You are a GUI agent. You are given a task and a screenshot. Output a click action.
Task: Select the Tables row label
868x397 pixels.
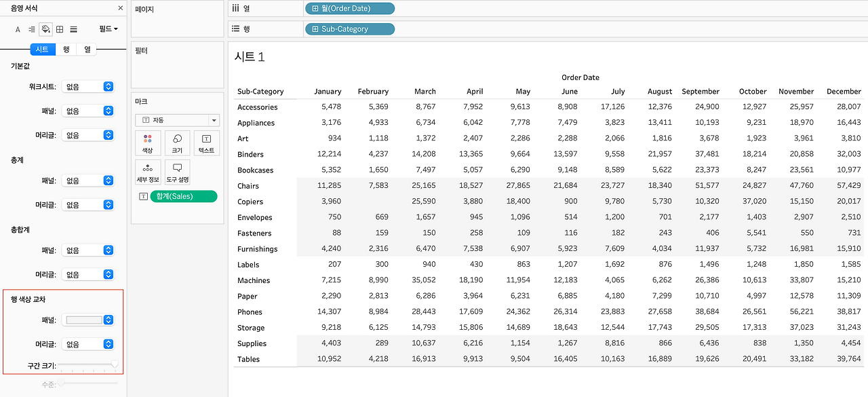click(x=249, y=360)
